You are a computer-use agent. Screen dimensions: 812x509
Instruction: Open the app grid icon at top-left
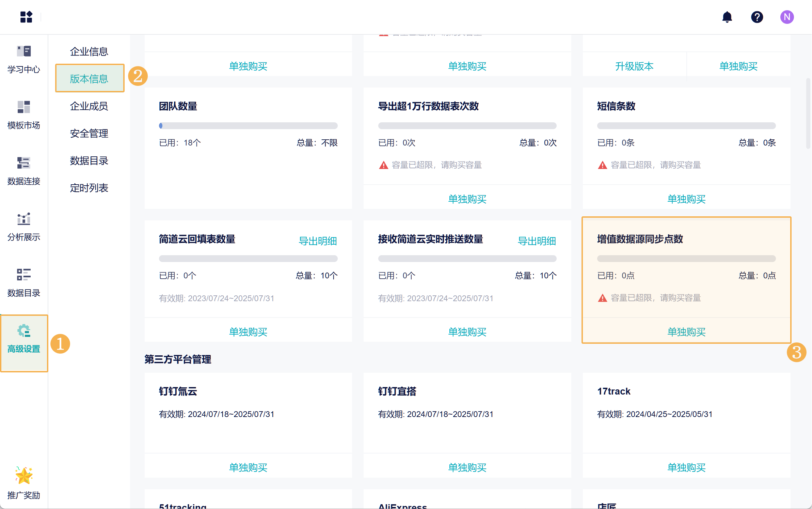tap(26, 17)
